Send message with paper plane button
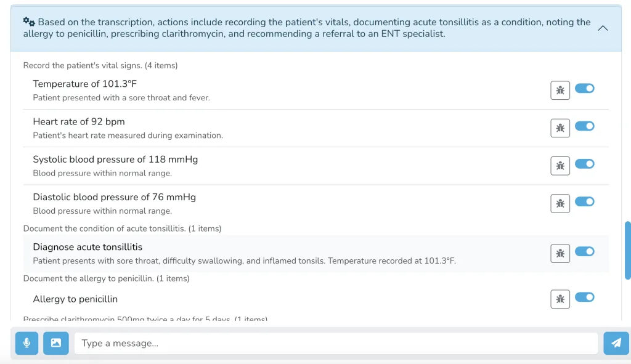The image size is (631, 364). [616, 343]
